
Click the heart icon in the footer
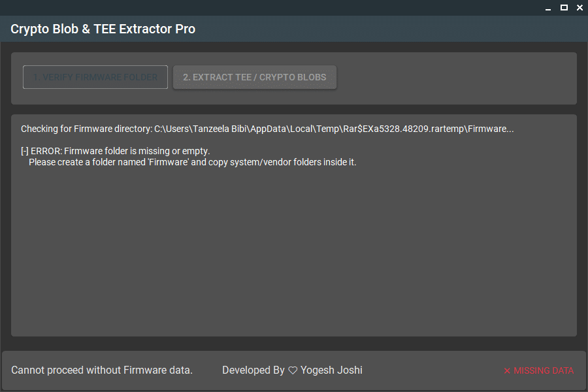click(293, 370)
